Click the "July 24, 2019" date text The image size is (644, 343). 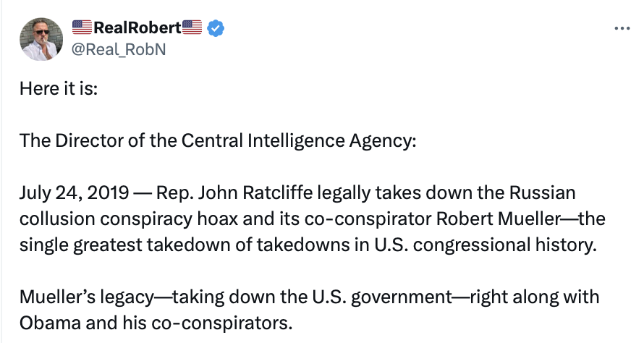pyautogui.click(x=72, y=193)
